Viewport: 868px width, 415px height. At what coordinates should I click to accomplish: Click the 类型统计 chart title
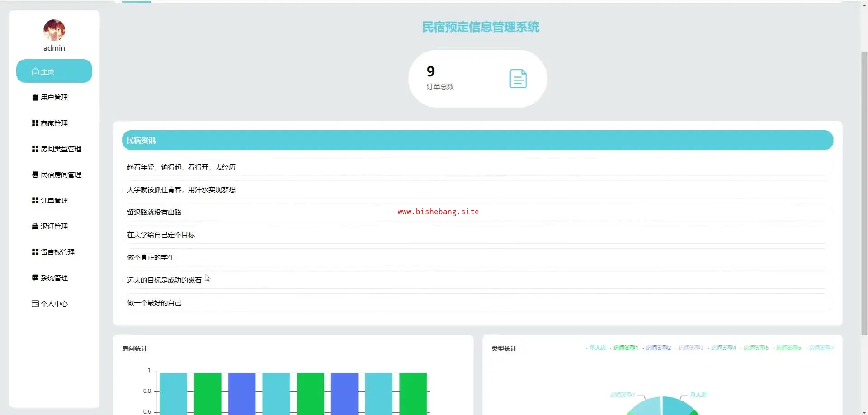[x=504, y=349]
